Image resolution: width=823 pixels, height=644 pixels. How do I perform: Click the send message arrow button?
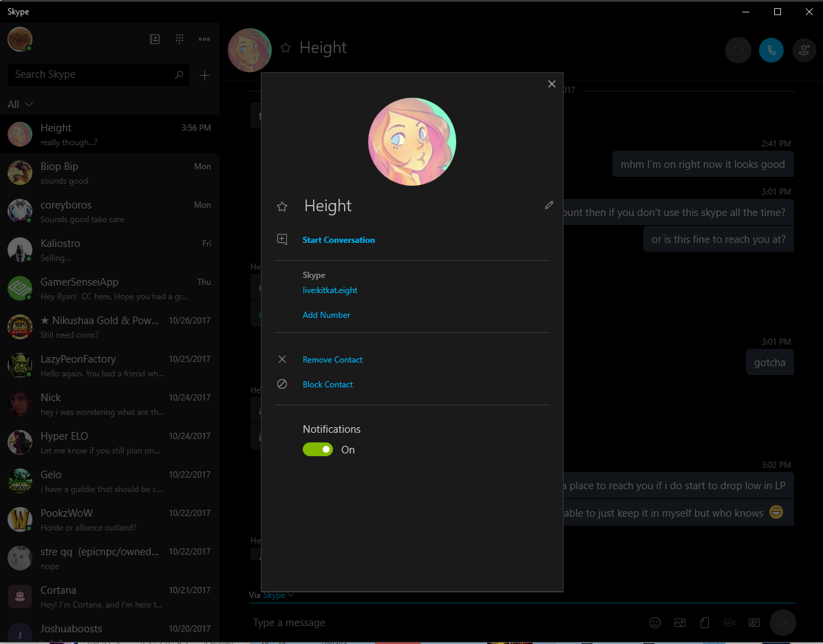pyautogui.click(x=782, y=623)
